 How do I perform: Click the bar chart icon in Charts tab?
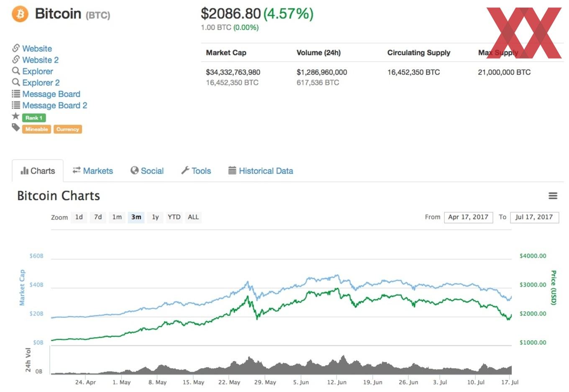[24, 171]
